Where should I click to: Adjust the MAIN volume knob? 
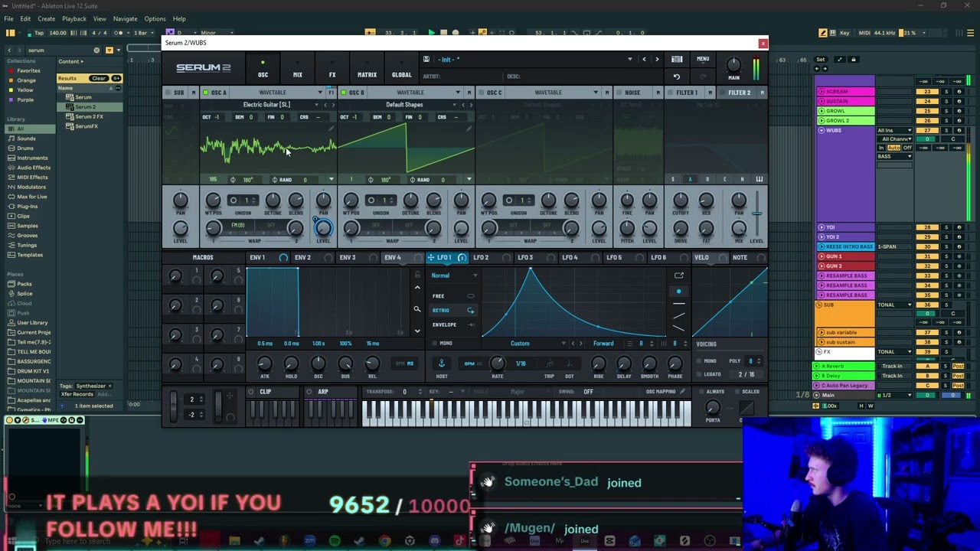click(733, 64)
